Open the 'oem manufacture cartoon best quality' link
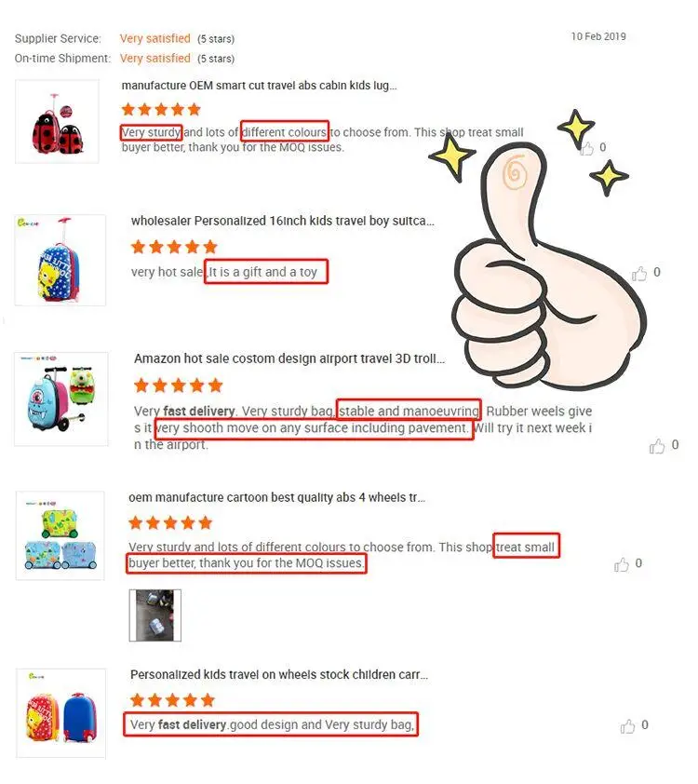Screen dimensions: 698x784 276,498
